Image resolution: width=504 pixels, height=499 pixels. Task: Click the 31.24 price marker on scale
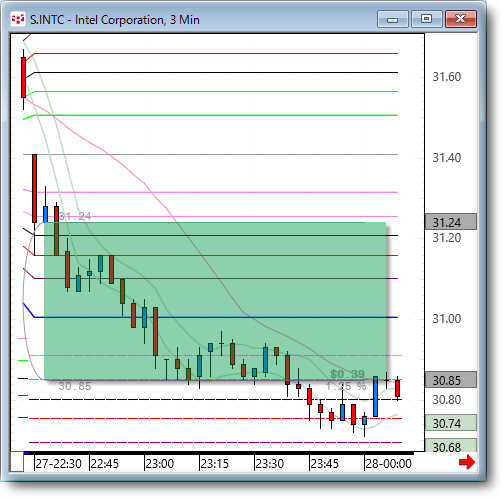451,222
